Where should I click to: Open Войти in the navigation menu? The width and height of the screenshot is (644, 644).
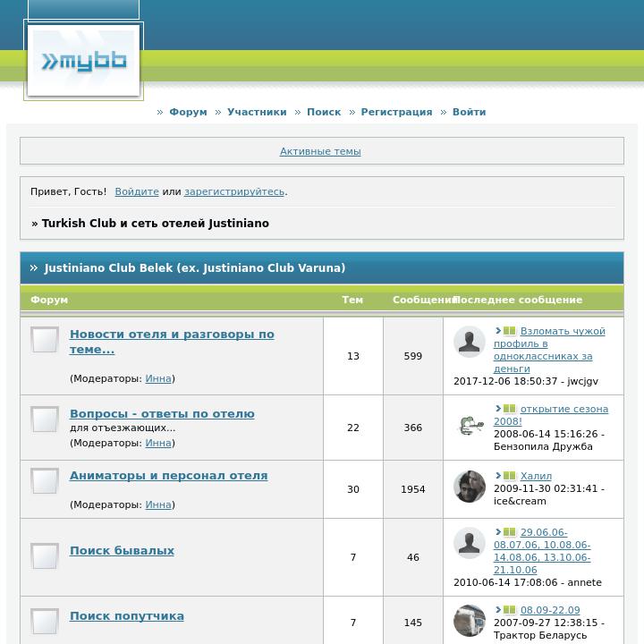pyautogui.click(x=470, y=112)
